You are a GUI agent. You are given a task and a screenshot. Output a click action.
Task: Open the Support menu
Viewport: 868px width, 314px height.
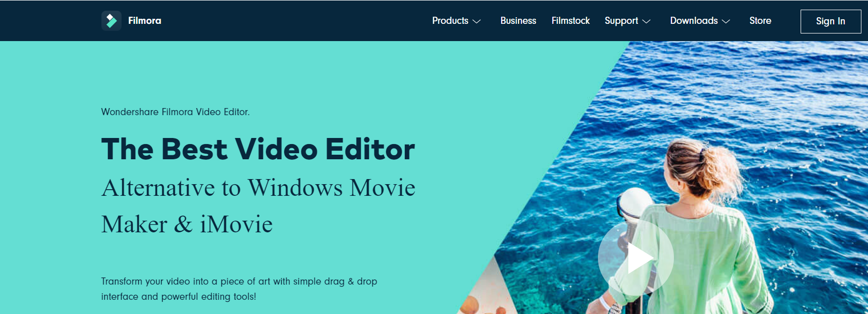coord(621,21)
